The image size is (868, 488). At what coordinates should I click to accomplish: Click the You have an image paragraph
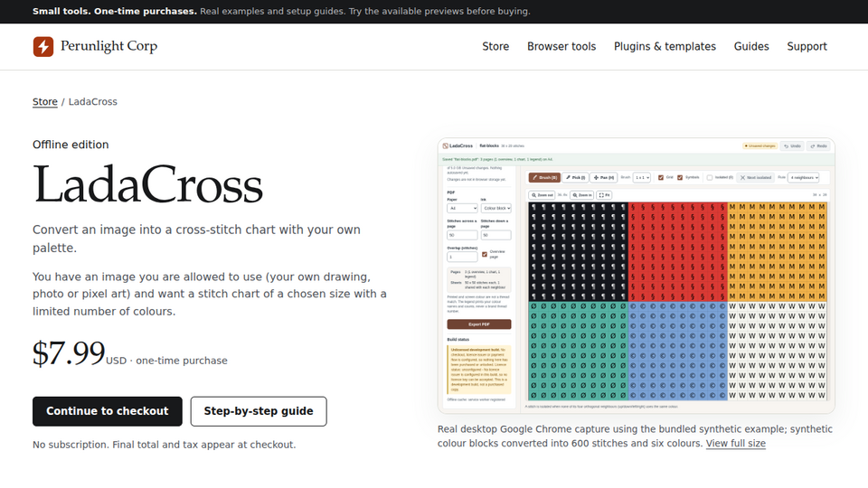tap(210, 294)
